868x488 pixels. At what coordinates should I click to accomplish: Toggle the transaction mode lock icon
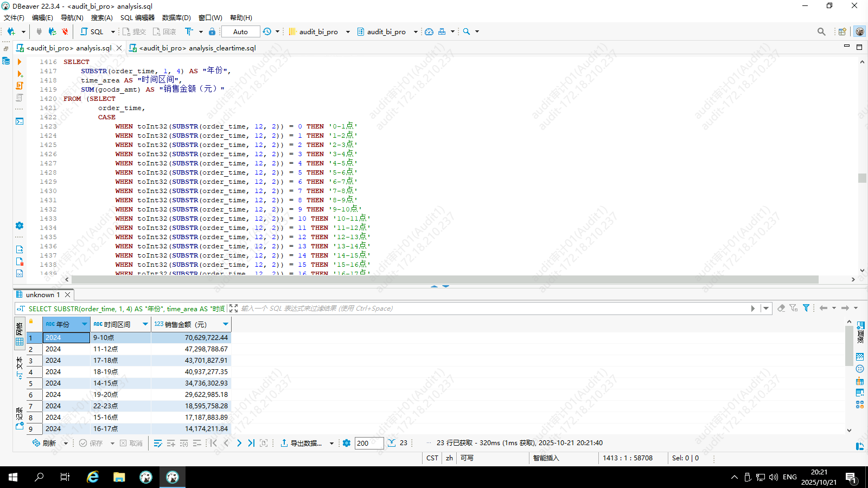coord(212,31)
